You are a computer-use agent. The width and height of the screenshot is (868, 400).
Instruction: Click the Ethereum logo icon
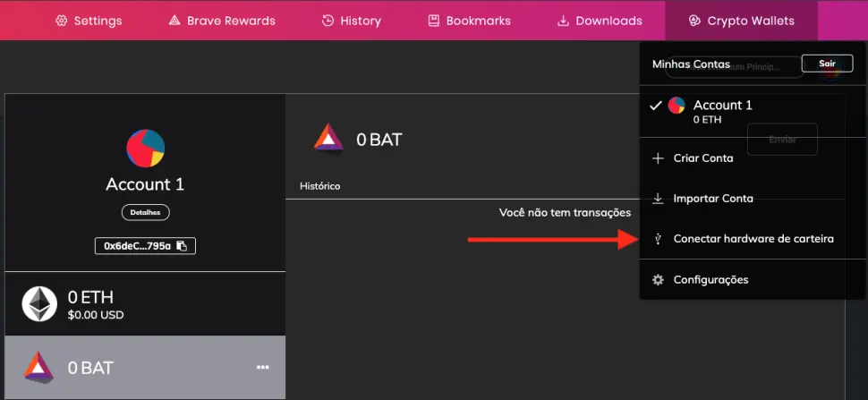point(39,303)
